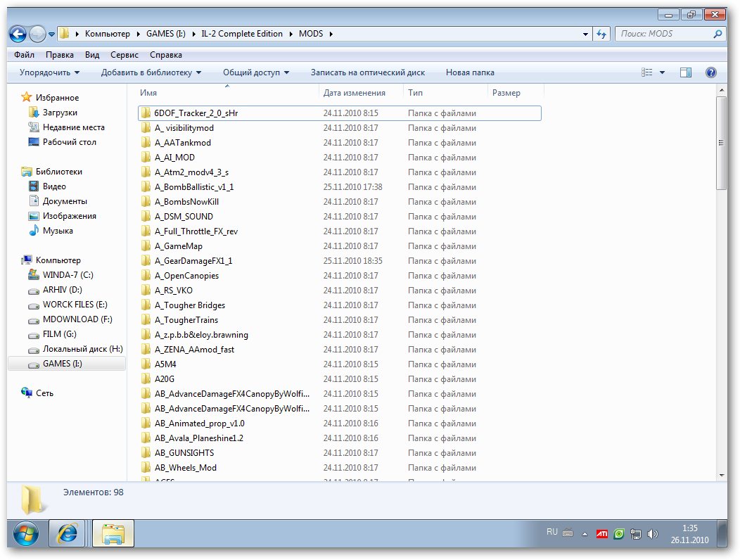
Task: Click the help question mark icon
Action: (x=710, y=72)
